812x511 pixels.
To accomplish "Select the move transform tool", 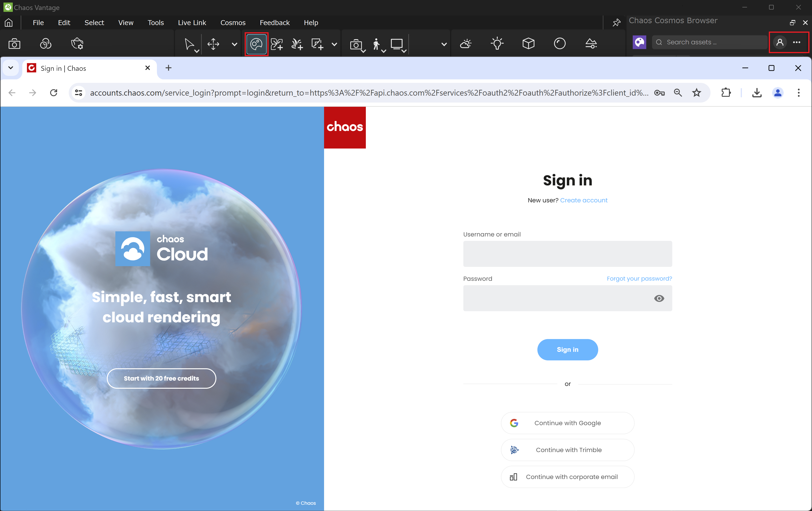I will coord(213,44).
